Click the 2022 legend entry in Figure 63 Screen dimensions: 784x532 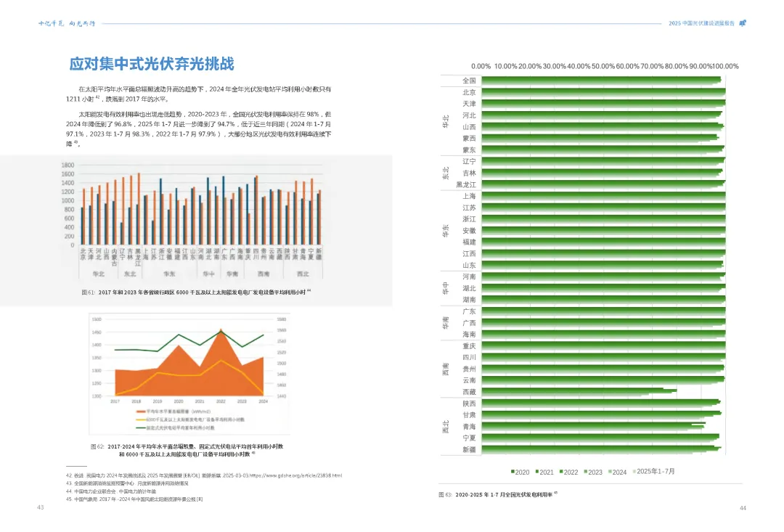(x=568, y=472)
